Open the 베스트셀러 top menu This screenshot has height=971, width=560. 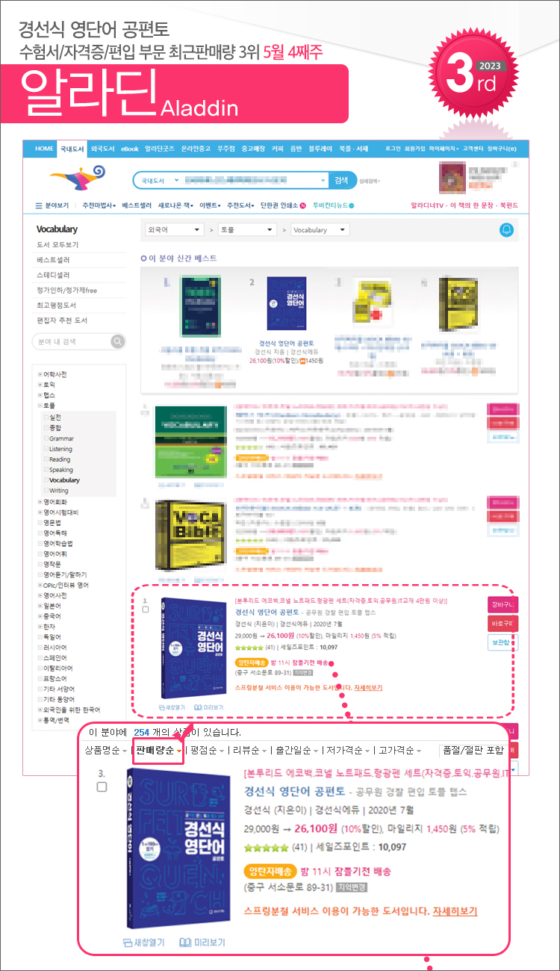coord(137,205)
